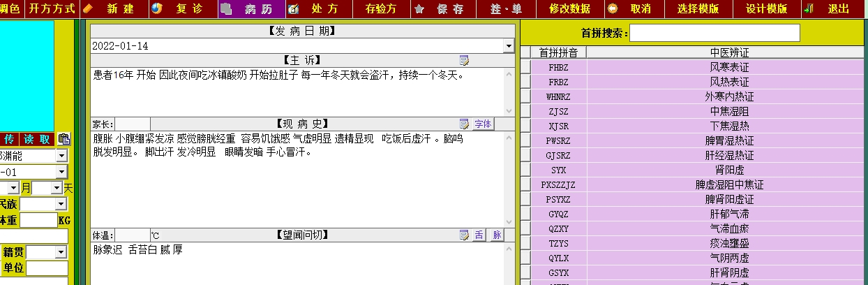This screenshot has height=285, width=868.
Task: Open the 民族 dropdown list
Action: coord(61,204)
